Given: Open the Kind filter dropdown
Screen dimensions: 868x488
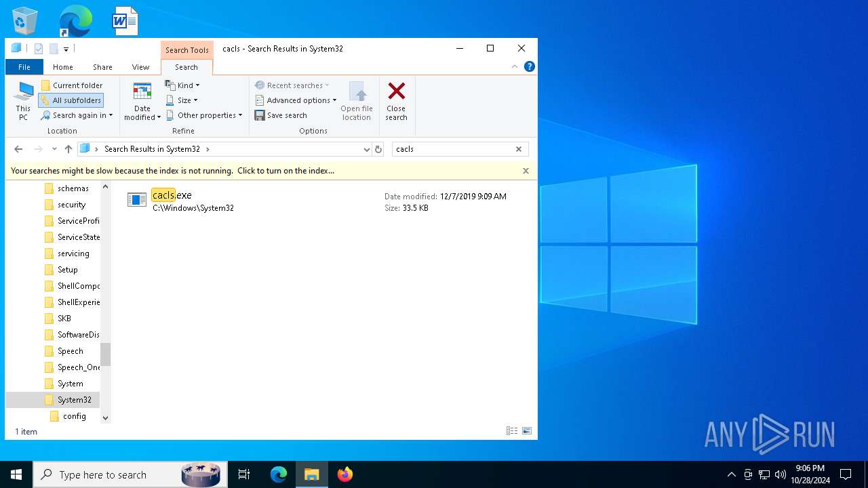Looking at the screenshot, I should 182,85.
